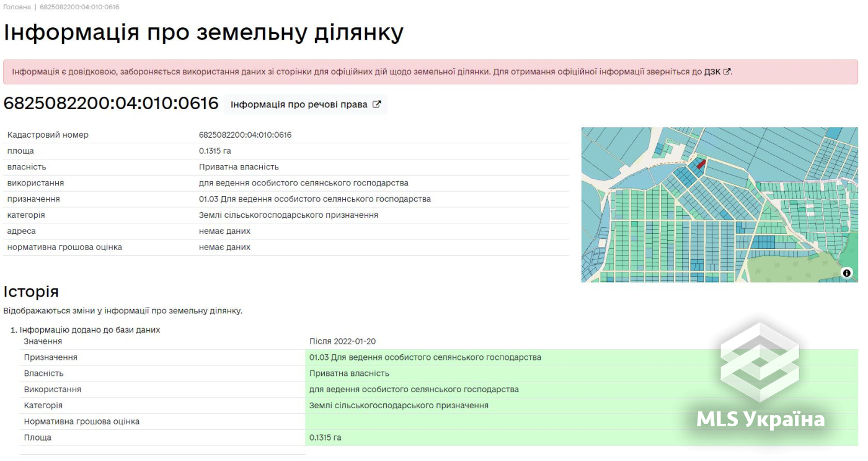Viewport: 868px width, 461px height.
Task: Click the 'Відображаються зміни у інформації…' description line
Action: (123, 310)
